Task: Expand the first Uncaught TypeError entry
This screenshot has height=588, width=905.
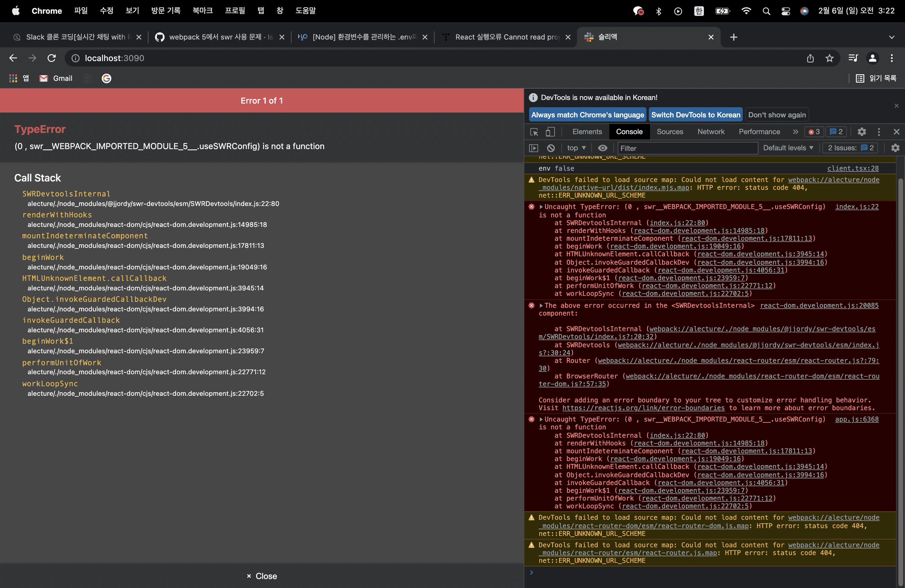Action: click(541, 207)
